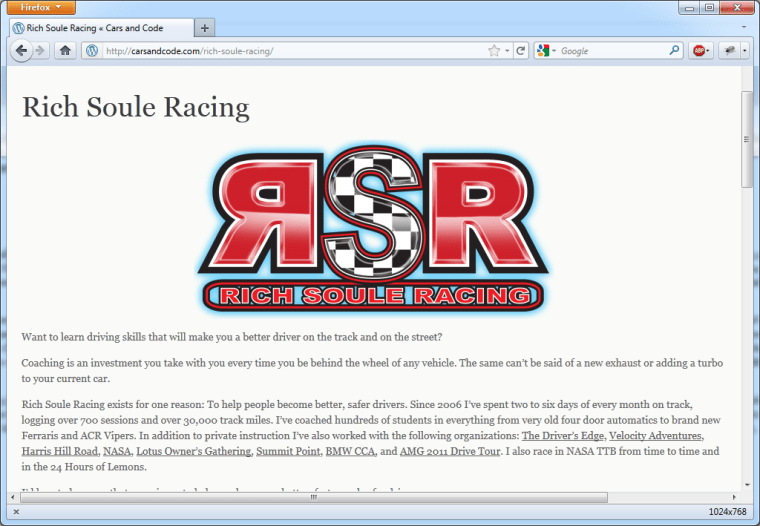
Task: Click the WordPress site identity icon in address bar
Action: (92, 50)
